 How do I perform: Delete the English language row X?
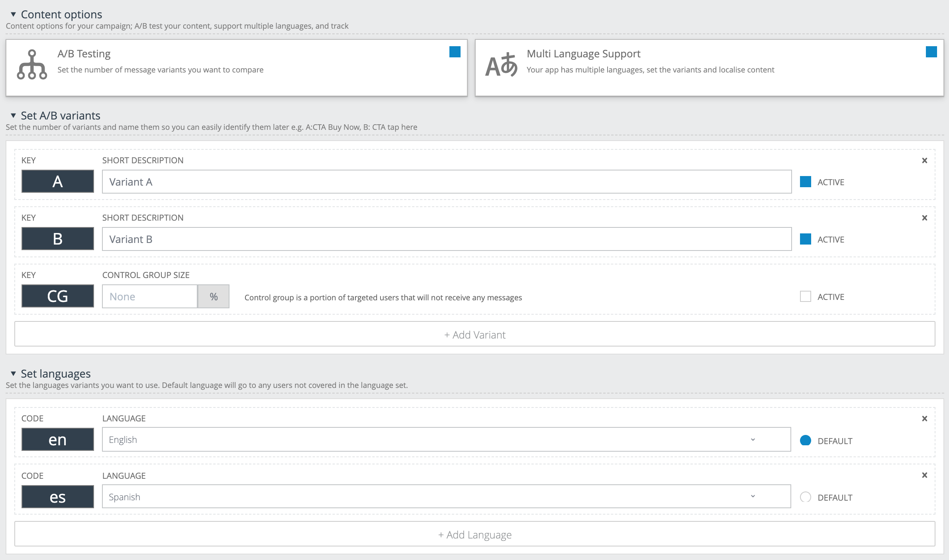924,419
